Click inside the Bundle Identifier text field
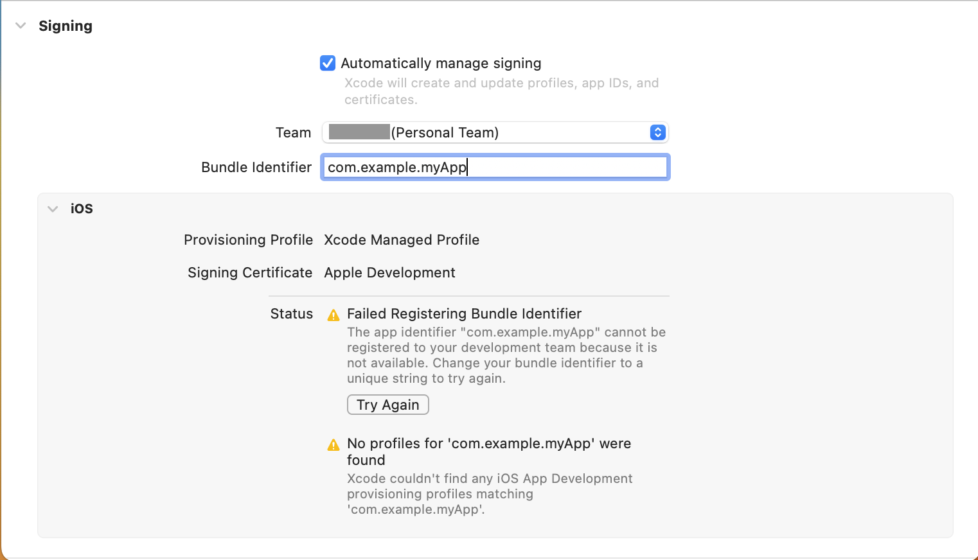978x560 pixels. pos(495,167)
